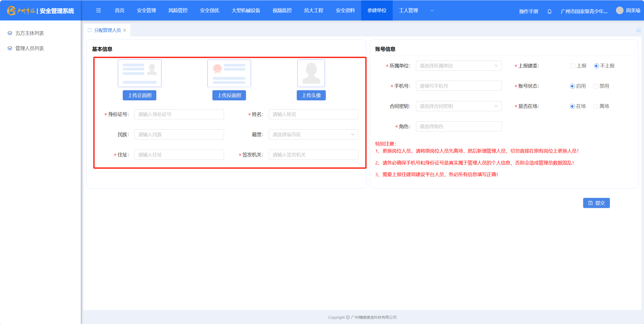Click the refresh icon on 分配管理人员 tab

[90, 30]
